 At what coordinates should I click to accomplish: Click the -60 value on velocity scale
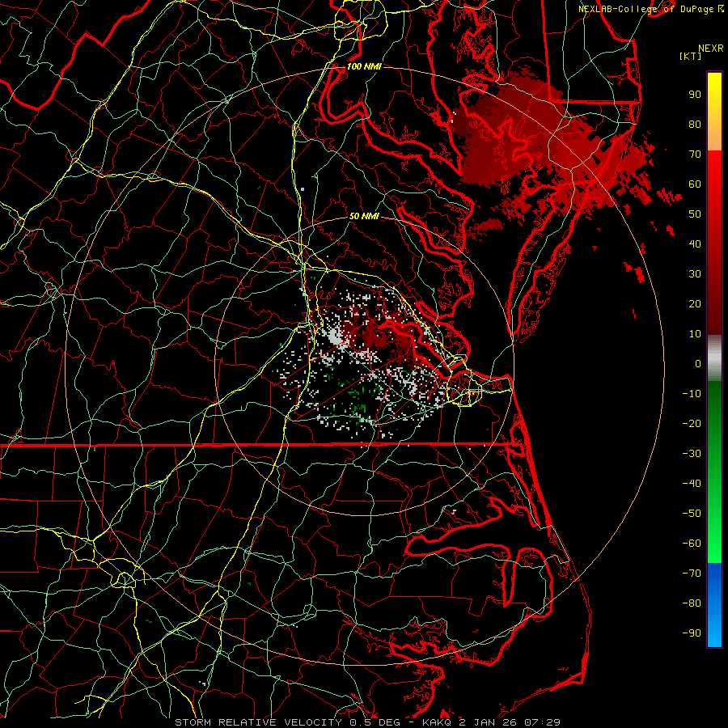click(692, 544)
